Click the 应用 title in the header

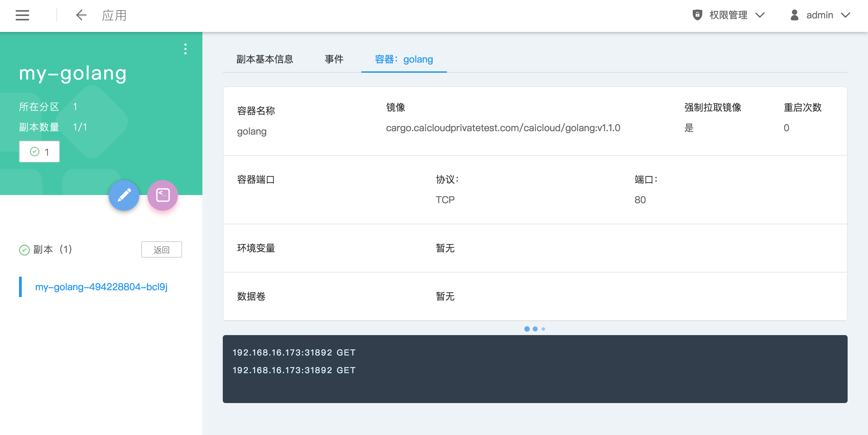click(x=114, y=15)
